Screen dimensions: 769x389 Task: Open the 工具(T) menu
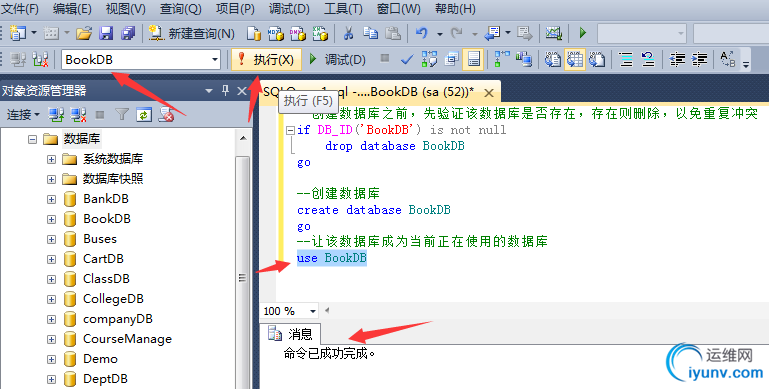click(x=343, y=8)
